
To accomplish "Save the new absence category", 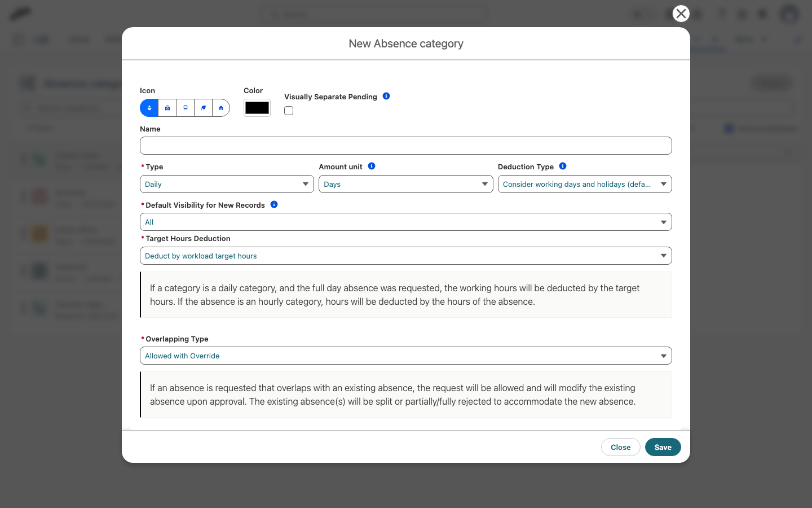I will tap(663, 447).
